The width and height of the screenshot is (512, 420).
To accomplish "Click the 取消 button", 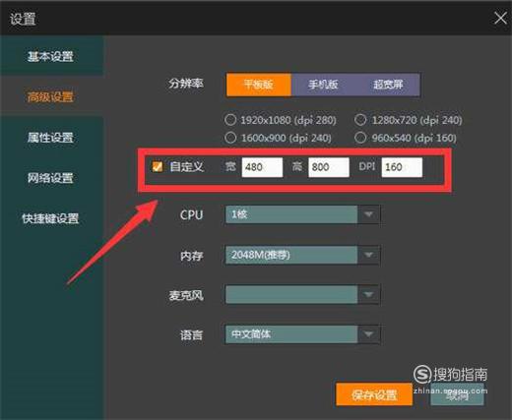I will click(x=457, y=394).
